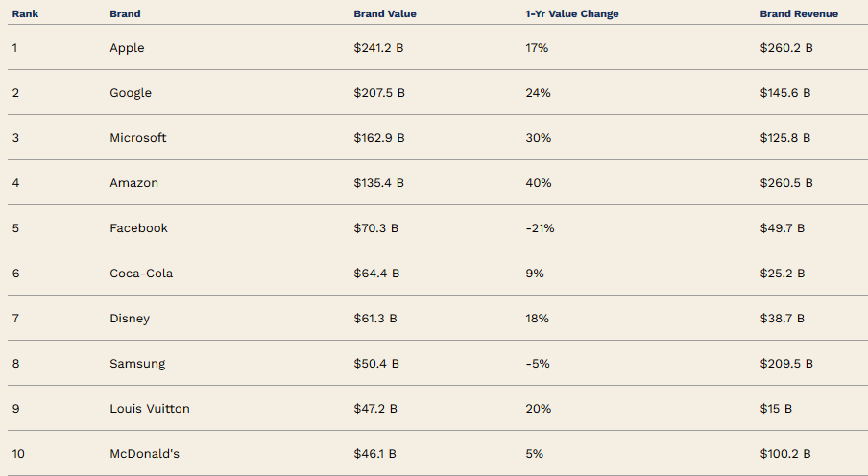
Task: Select the Samsung brand entry
Action: pyautogui.click(x=137, y=364)
